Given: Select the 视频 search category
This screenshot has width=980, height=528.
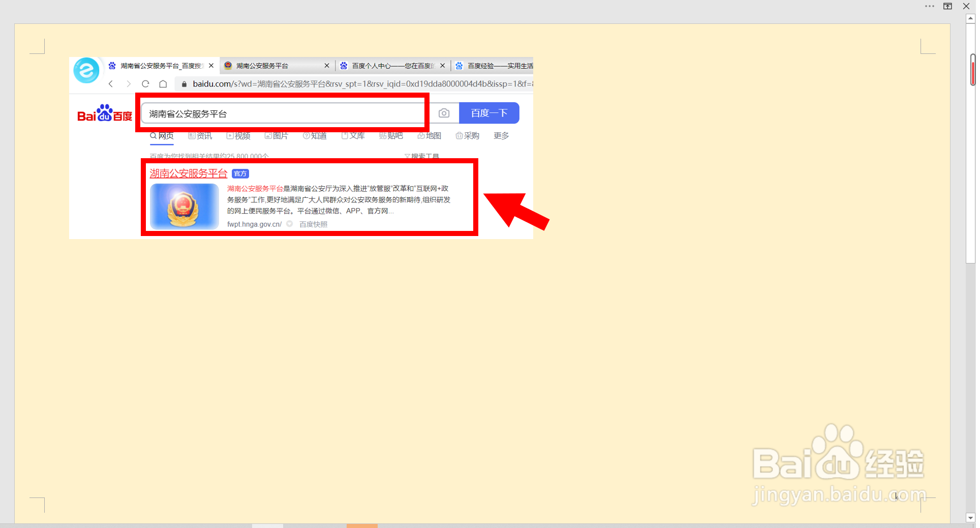Looking at the screenshot, I should pyautogui.click(x=238, y=136).
